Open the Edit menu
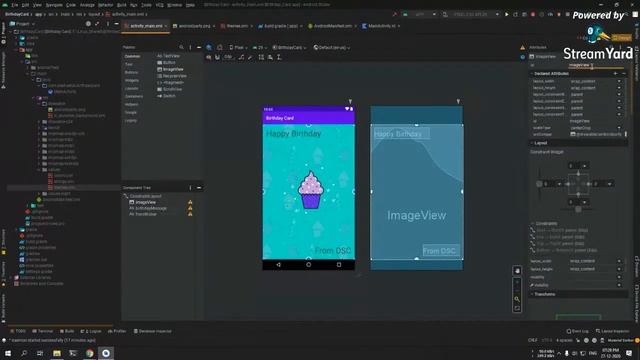This screenshot has height=360, width=640. pyautogui.click(x=25, y=5)
